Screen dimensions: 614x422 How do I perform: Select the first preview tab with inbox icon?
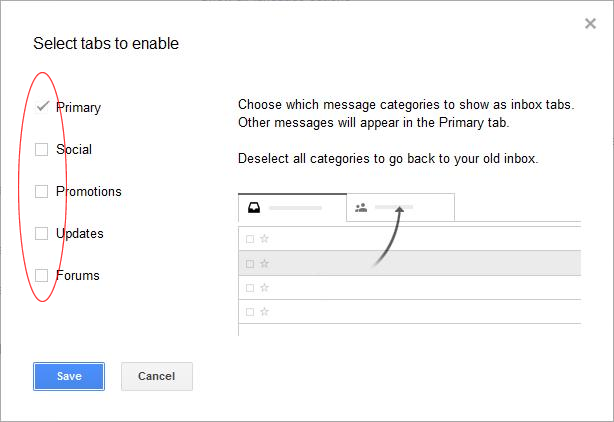click(x=292, y=208)
